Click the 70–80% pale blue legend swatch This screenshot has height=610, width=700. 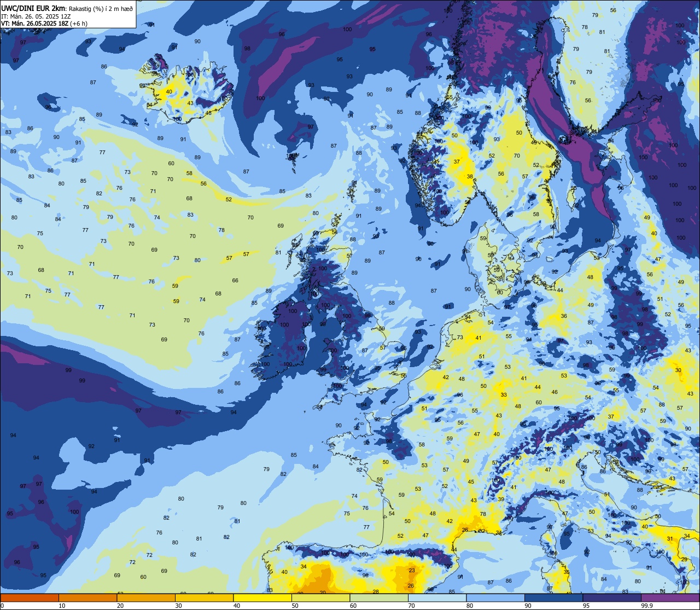coord(437,597)
